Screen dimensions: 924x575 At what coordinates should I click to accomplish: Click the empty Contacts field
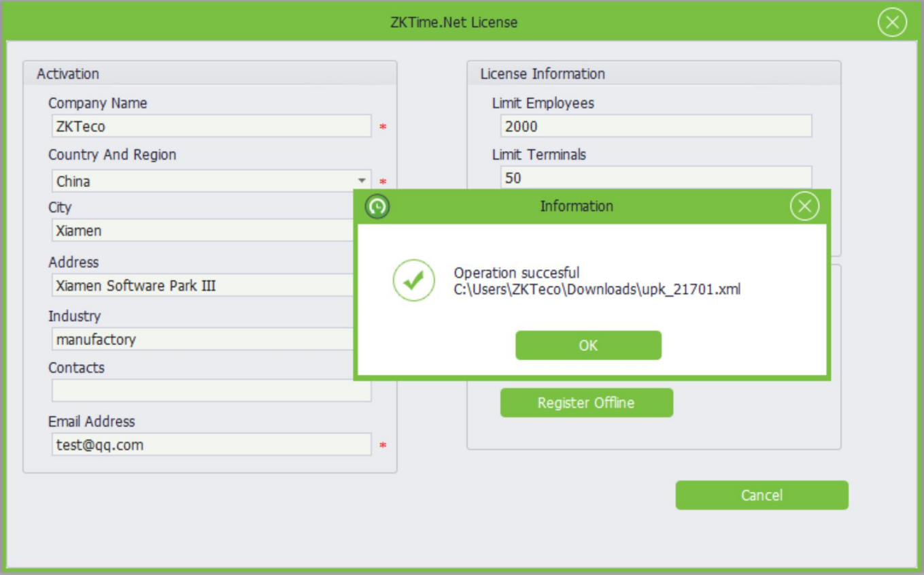point(211,391)
